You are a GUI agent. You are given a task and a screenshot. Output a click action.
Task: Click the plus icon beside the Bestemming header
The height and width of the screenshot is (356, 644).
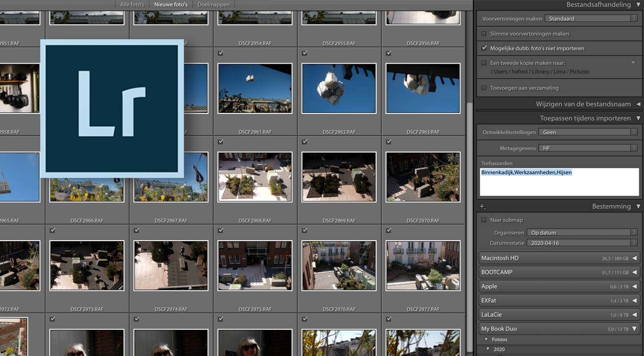pyautogui.click(x=482, y=206)
